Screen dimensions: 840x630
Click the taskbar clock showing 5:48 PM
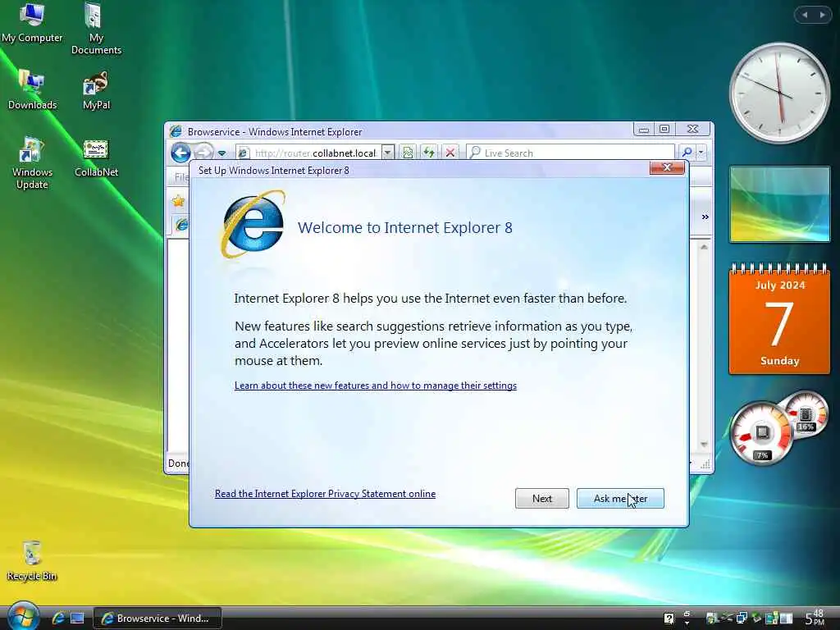point(815,618)
